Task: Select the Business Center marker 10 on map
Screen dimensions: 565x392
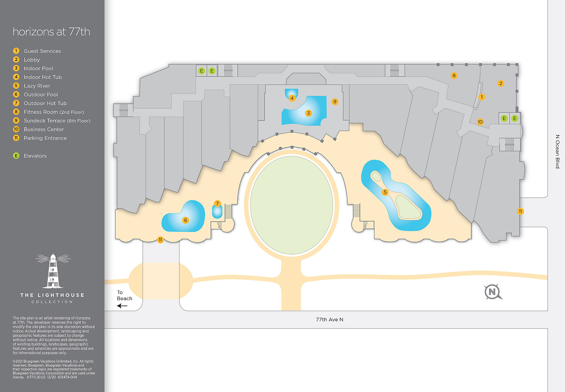Action: point(480,122)
